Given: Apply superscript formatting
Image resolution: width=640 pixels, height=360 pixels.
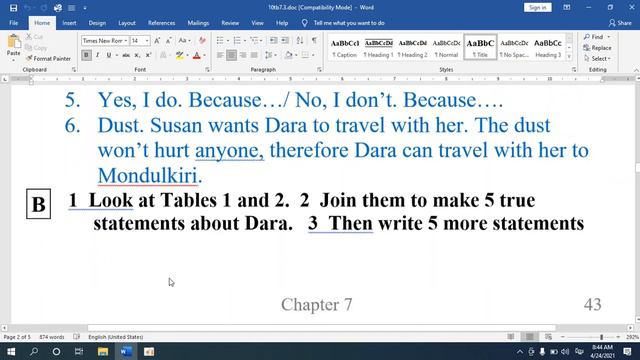Looking at the screenshot, I should [149, 55].
